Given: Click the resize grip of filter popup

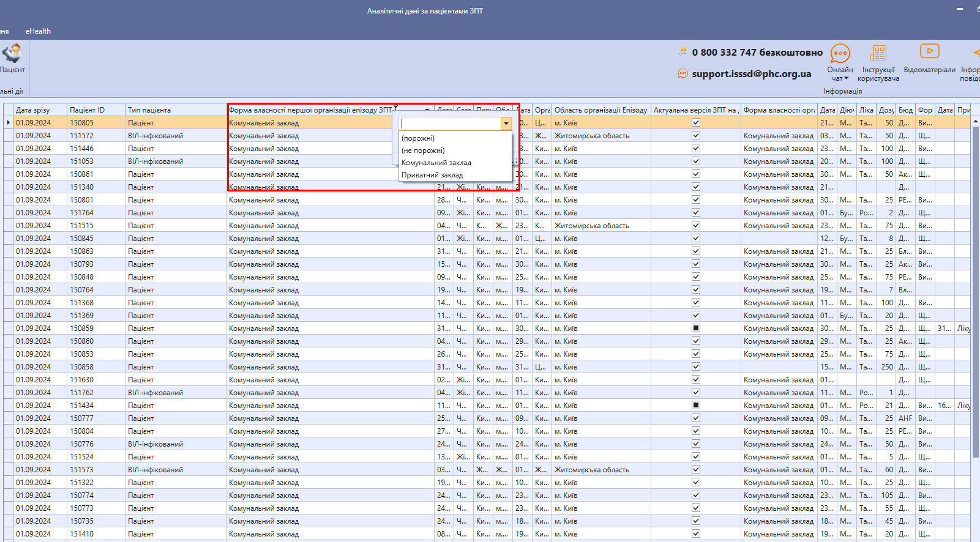Looking at the screenshot, I should pyautogui.click(x=515, y=161).
